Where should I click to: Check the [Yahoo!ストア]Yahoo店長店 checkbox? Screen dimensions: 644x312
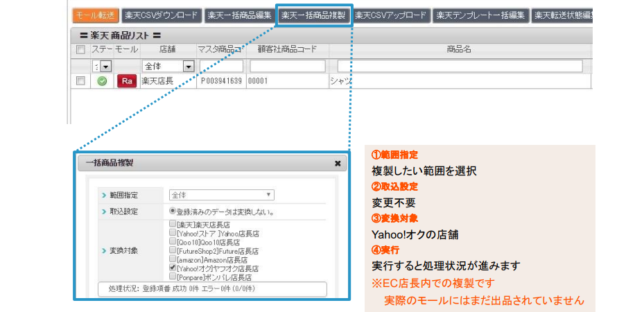click(x=173, y=232)
